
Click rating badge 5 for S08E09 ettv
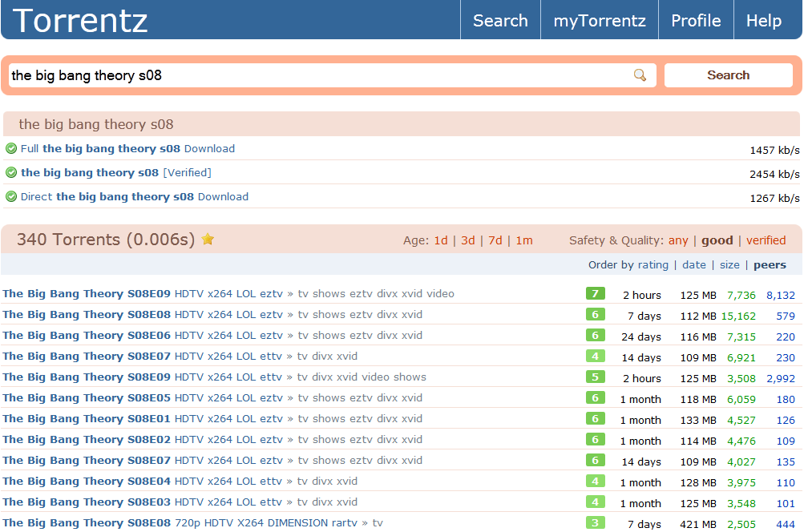(x=596, y=377)
